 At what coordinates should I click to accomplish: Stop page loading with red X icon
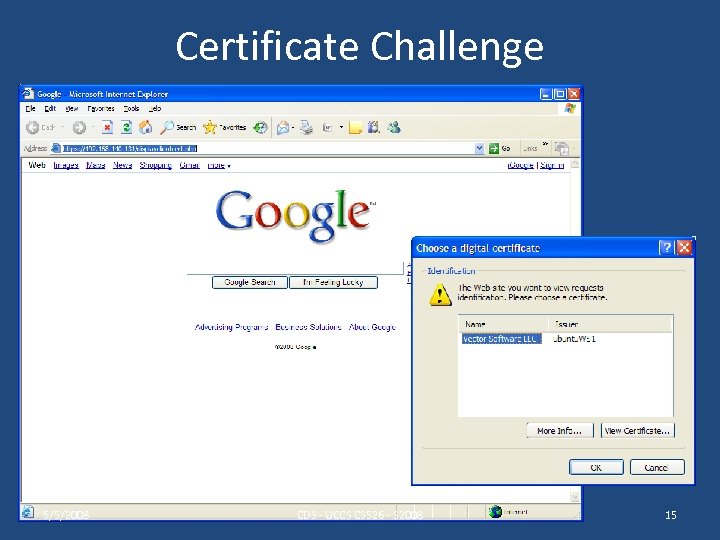pyautogui.click(x=107, y=127)
